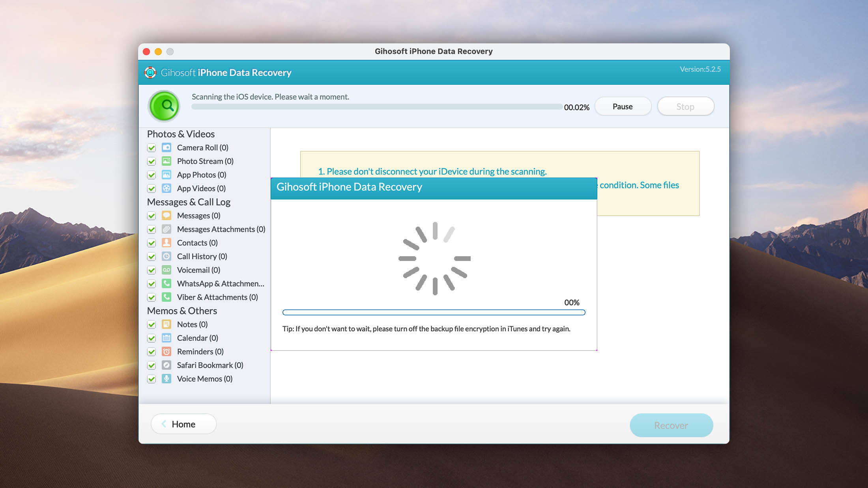
Task: Click the WhatsApp phone icon
Action: pyautogui.click(x=166, y=283)
